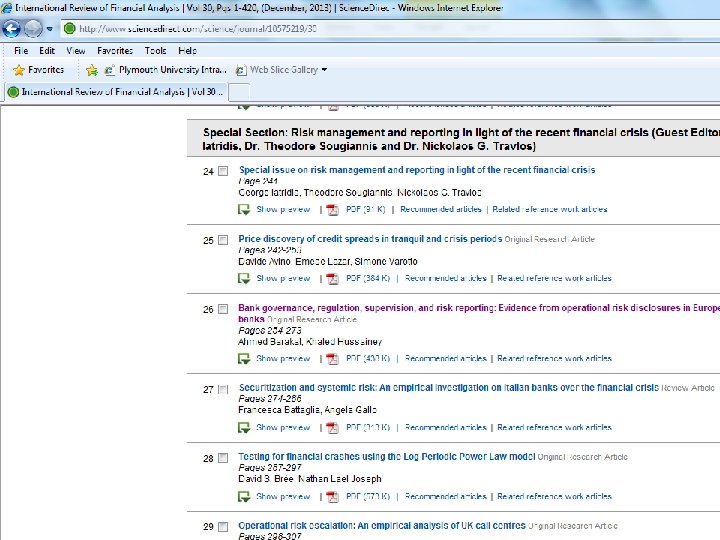Click the PDF icon for article 27
720x540 pixels.
332,428
